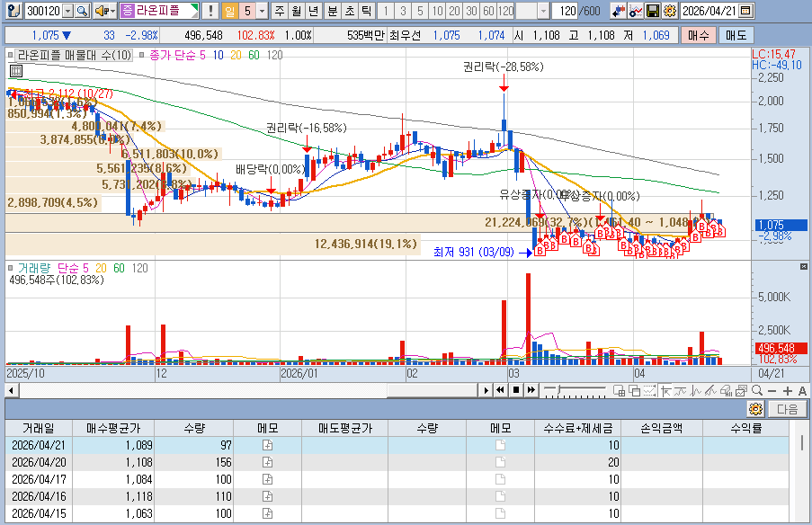The image size is (812, 525).
Task: Click the plus zoom-in icon
Action: (788, 391)
